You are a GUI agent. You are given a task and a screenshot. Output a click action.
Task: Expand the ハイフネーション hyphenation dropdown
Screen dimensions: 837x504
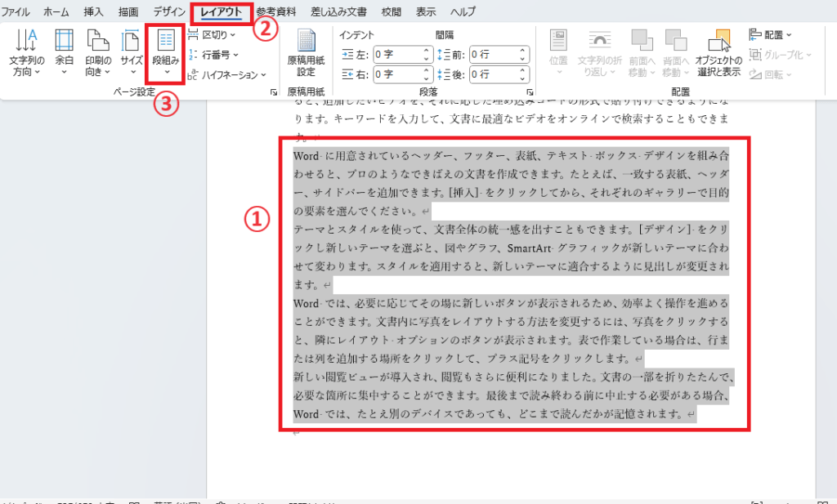pyautogui.click(x=227, y=74)
